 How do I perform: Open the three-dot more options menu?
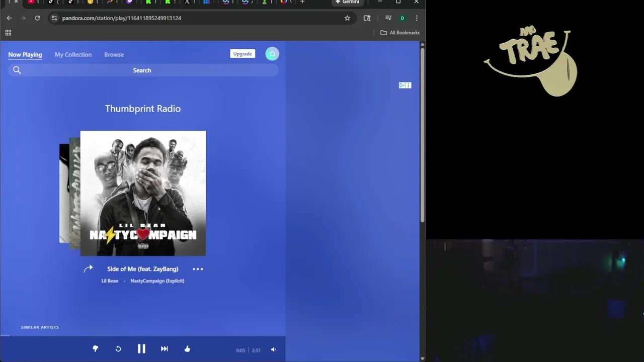point(198,269)
